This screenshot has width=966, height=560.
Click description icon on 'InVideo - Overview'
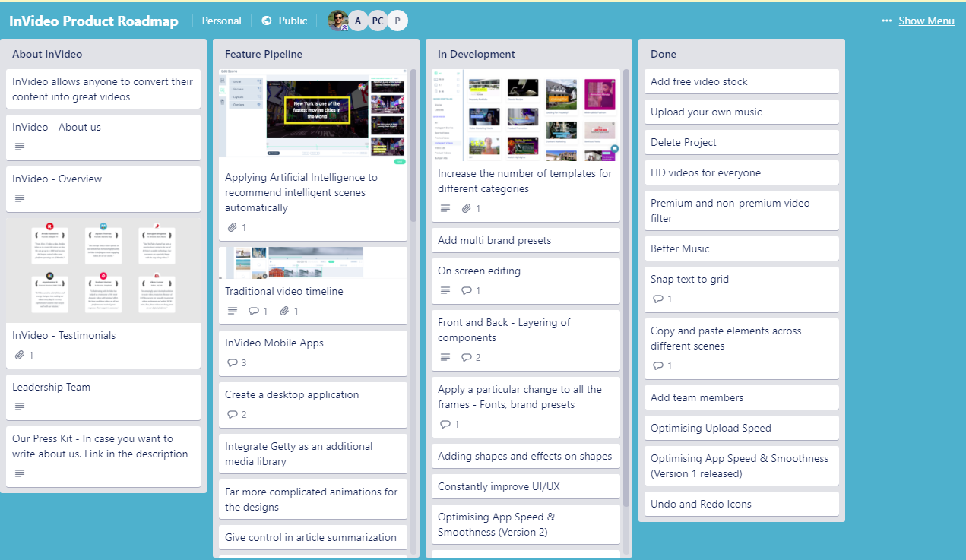click(20, 198)
